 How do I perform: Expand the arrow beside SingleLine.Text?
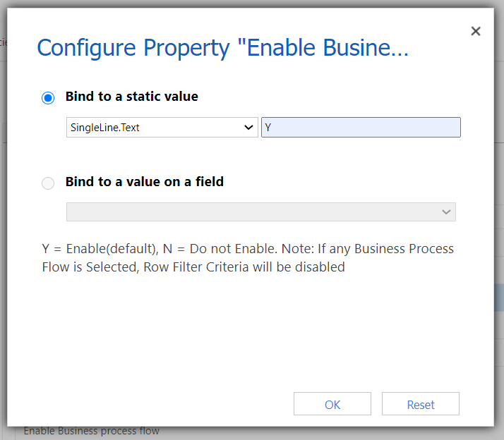(x=248, y=128)
